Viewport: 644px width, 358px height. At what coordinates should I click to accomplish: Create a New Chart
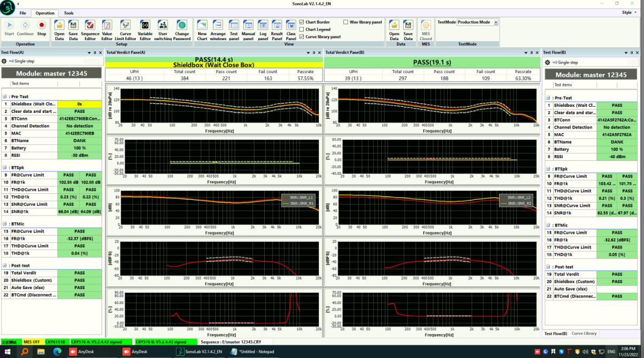[202, 28]
